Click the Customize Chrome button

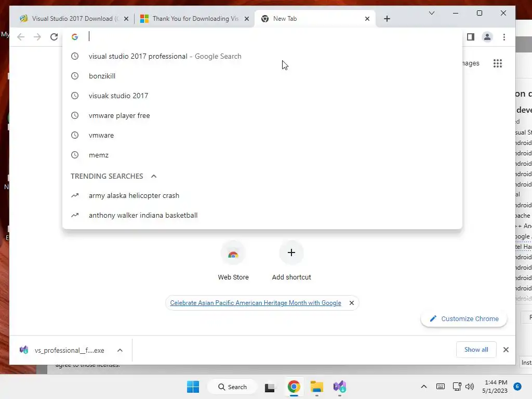pos(464,318)
